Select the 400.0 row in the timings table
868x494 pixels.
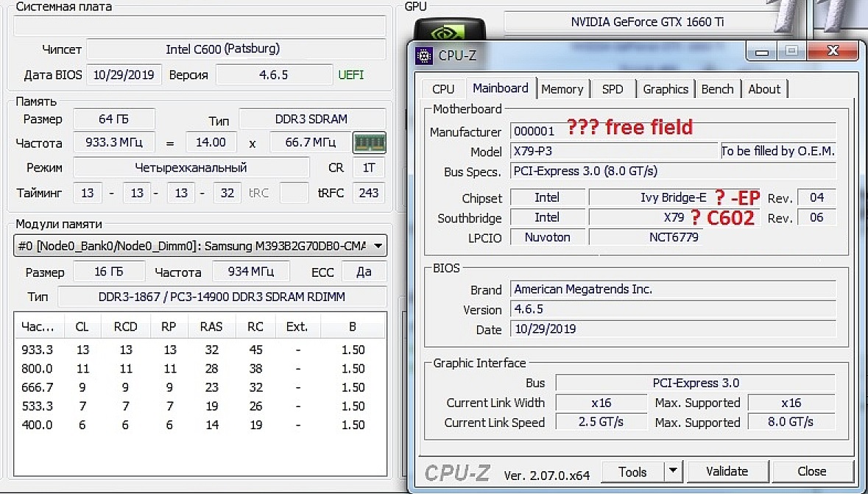tap(200, 426)
